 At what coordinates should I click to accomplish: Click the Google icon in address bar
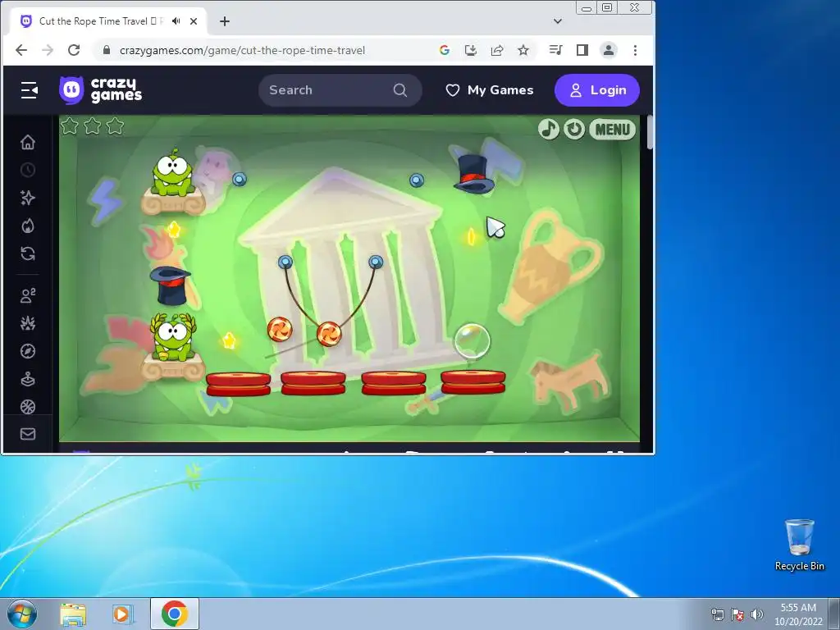tap(444, 50)
